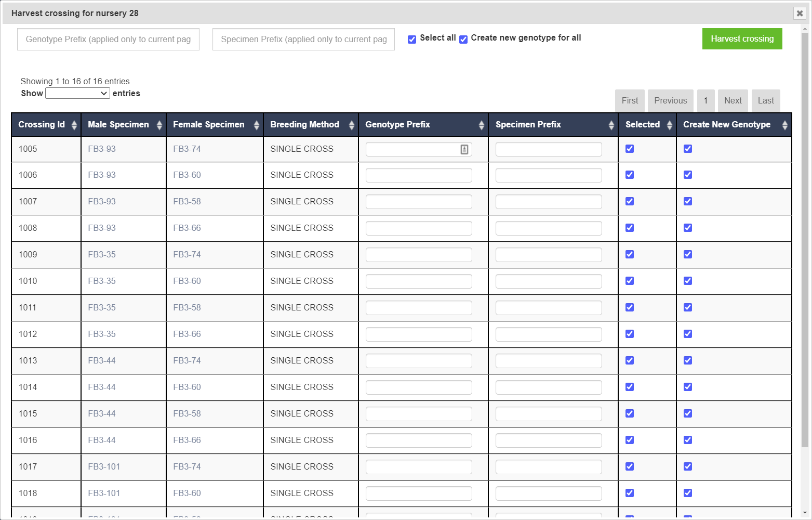The image size is (812, 520).
Task: Open male specimen FB3-93 link in row 1005
Action: [102, 149]
